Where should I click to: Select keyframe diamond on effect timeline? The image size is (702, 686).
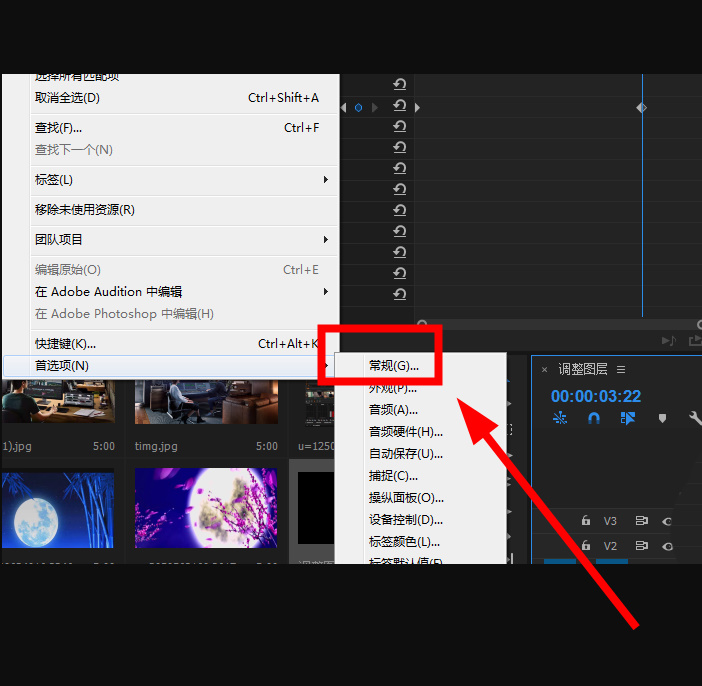click(x=642, y=107)
